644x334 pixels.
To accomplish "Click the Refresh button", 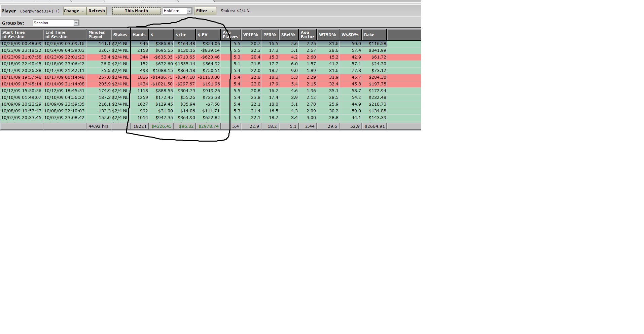I will point(97,11).
